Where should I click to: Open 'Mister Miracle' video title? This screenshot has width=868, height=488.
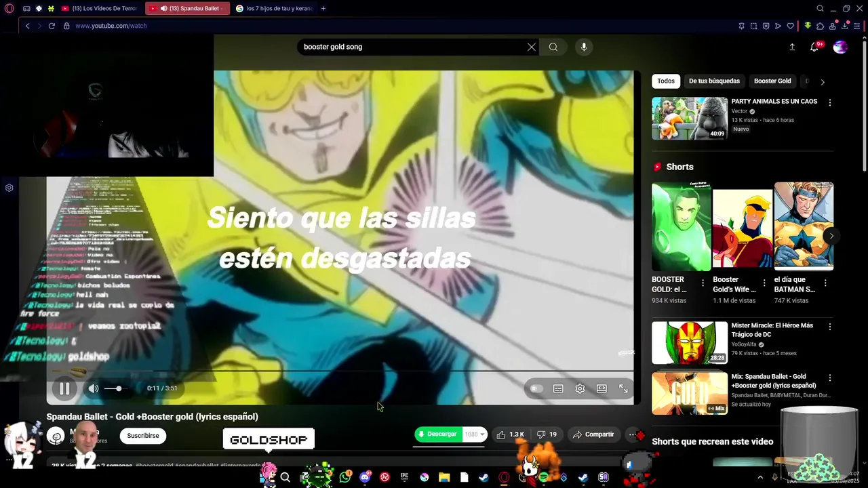[772, 330]
